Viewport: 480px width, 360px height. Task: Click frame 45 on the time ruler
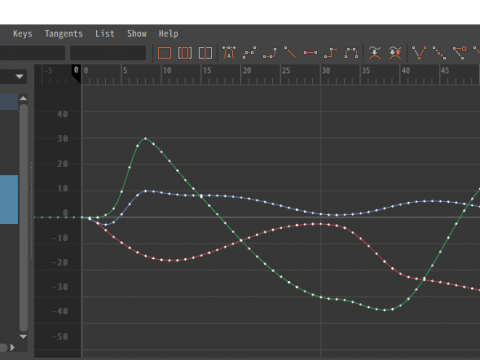445,71
